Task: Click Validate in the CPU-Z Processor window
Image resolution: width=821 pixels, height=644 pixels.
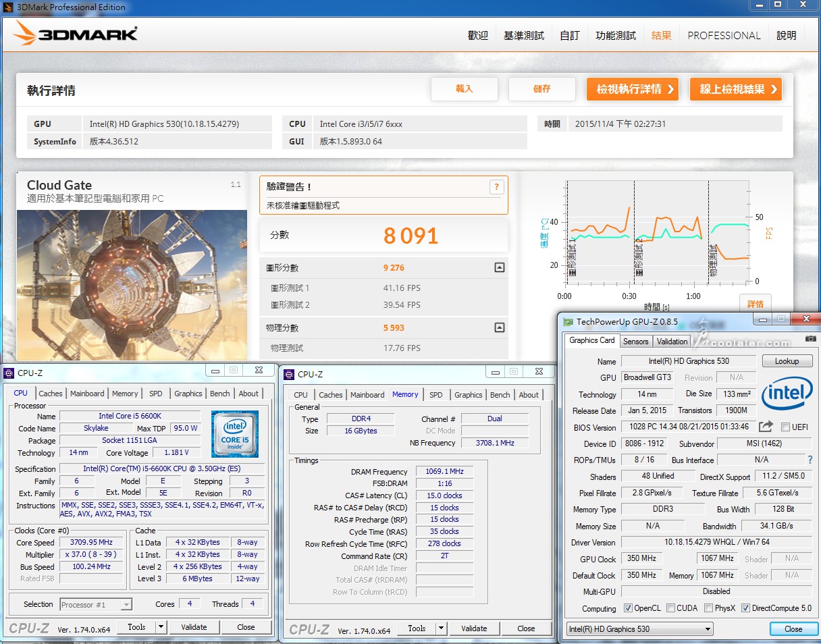Action: (x=194, y=626)
